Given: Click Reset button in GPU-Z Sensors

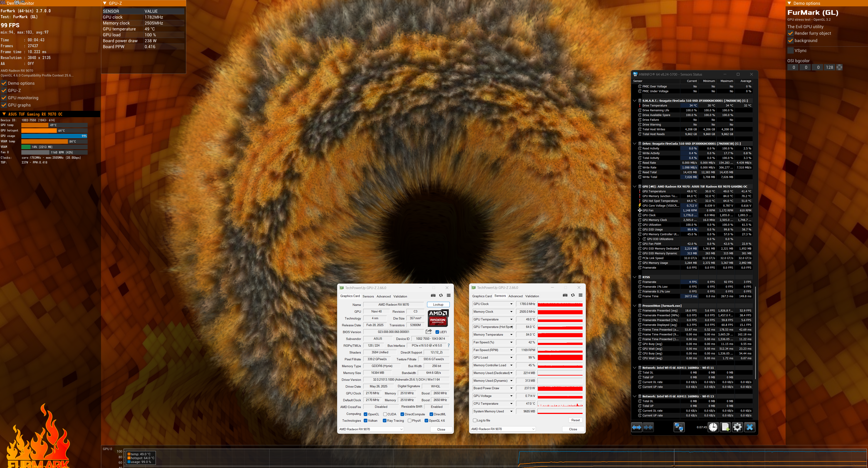Looking at the screenshot, I should coord(575,420).
